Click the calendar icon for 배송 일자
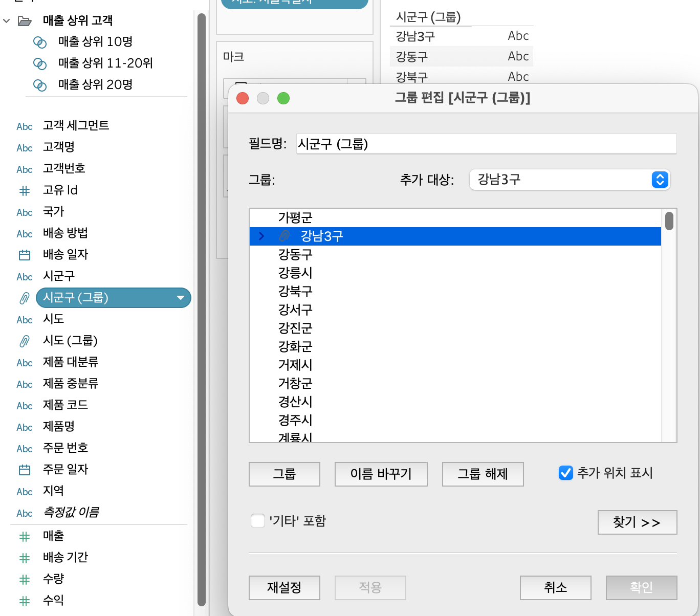This screenshot has width=700, height=616. pos(25,255)
